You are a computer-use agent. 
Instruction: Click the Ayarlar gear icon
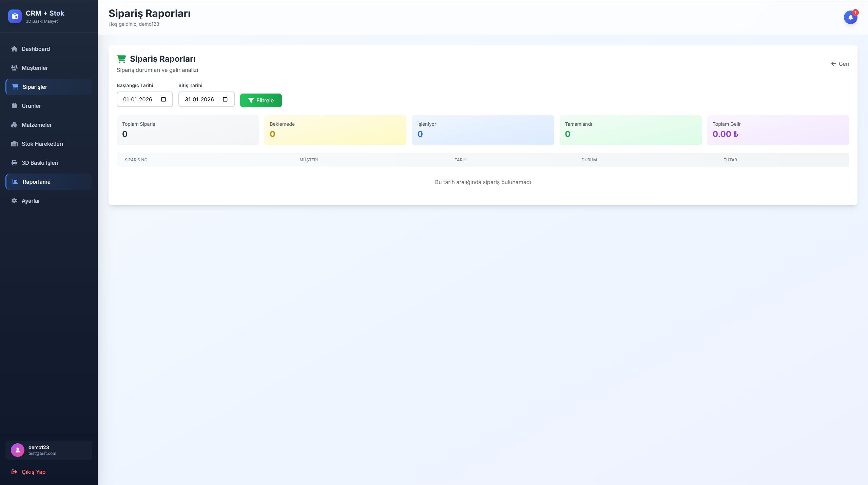(14, 201)
